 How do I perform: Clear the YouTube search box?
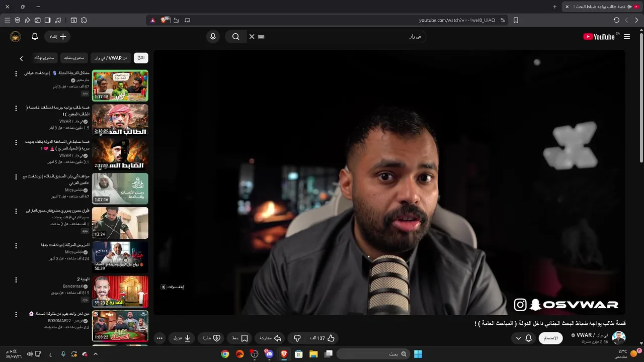[252, 37]
